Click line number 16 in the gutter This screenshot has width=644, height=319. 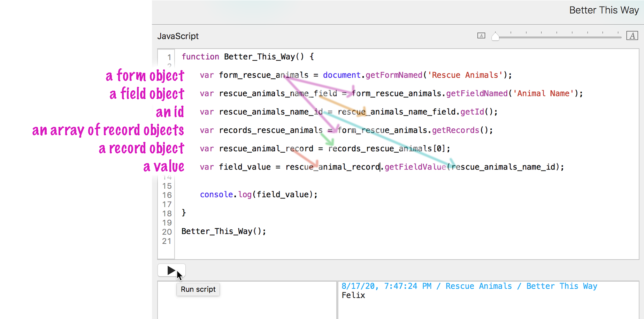167,195
